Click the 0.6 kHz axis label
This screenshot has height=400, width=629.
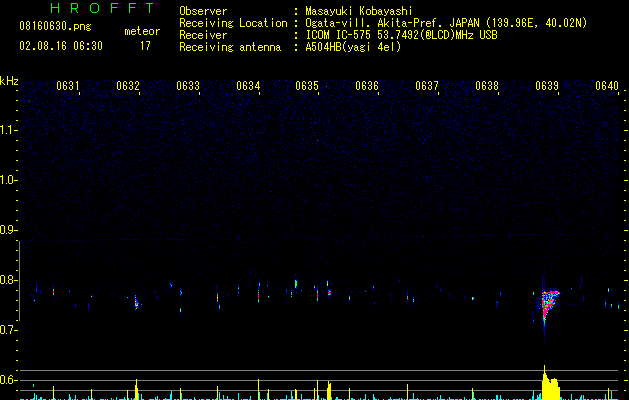9,380
